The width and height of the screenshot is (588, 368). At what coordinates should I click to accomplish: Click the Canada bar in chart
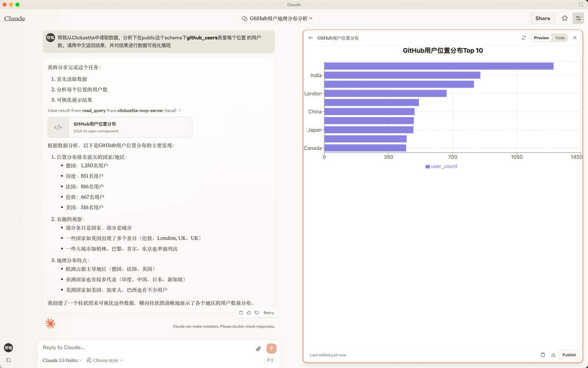(365, 148)
